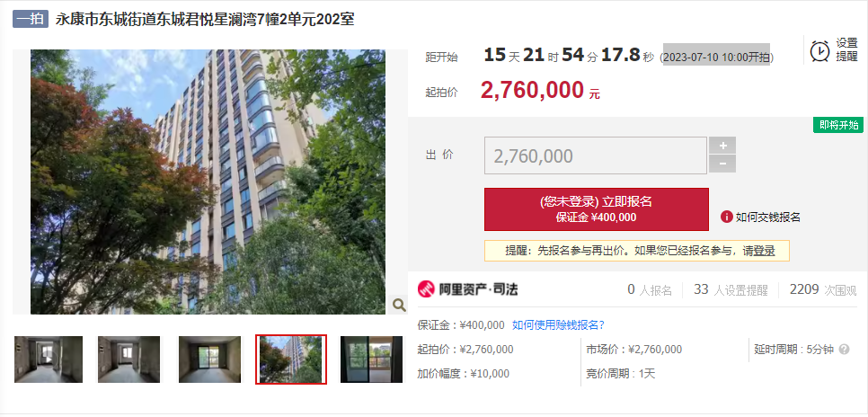Image resolution: width=868 pixels, height=417 pixels.
Task: Click the gray help icon beside 延时周期
Action: 845,350
